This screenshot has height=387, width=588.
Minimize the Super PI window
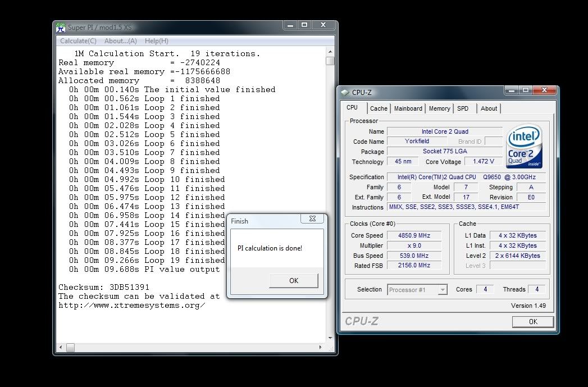[x=290, y=25]
